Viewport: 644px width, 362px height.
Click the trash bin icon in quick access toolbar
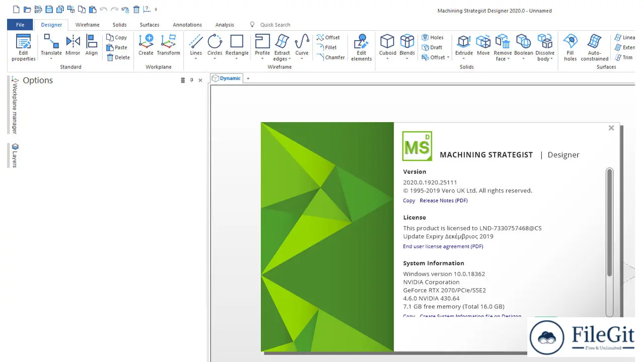coord(136,10)
